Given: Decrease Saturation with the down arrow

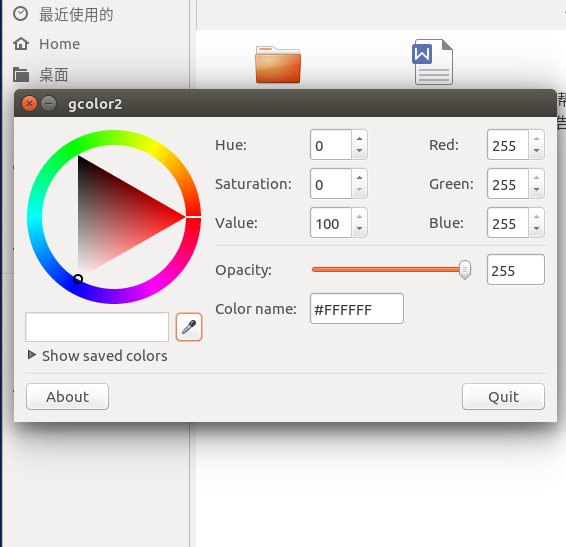Looking at the screenshot, I should 359,190.
